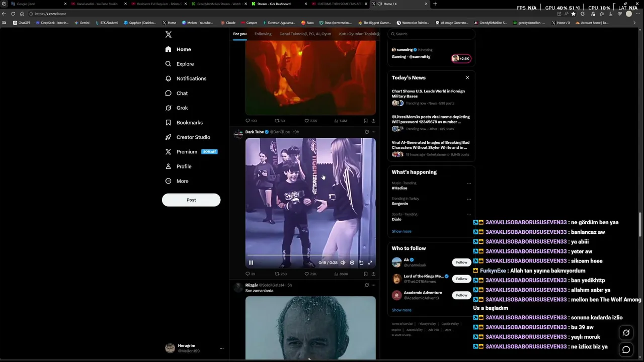Image resolution: width=644 pixels, height=362 pixels.
Task: Switch to Kutu Oyunları Topluluğu tab
Action: 359,34
